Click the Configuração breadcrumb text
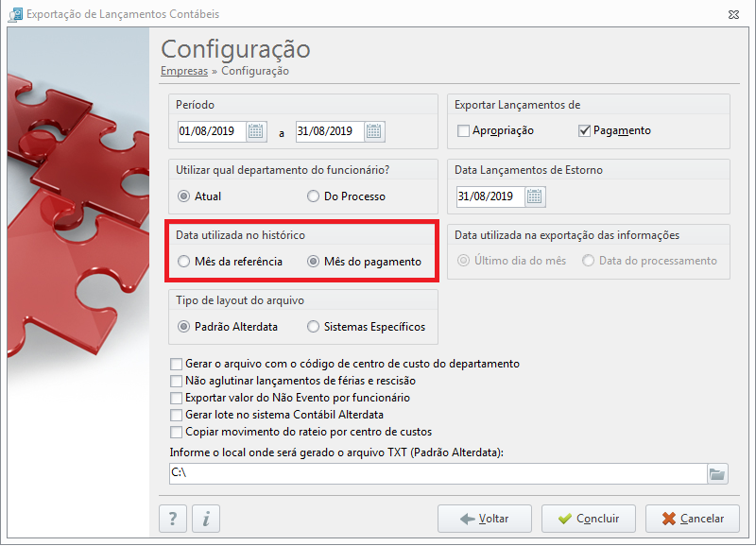Viewport: 756px width, 546px height. click(x=255, y=71)
